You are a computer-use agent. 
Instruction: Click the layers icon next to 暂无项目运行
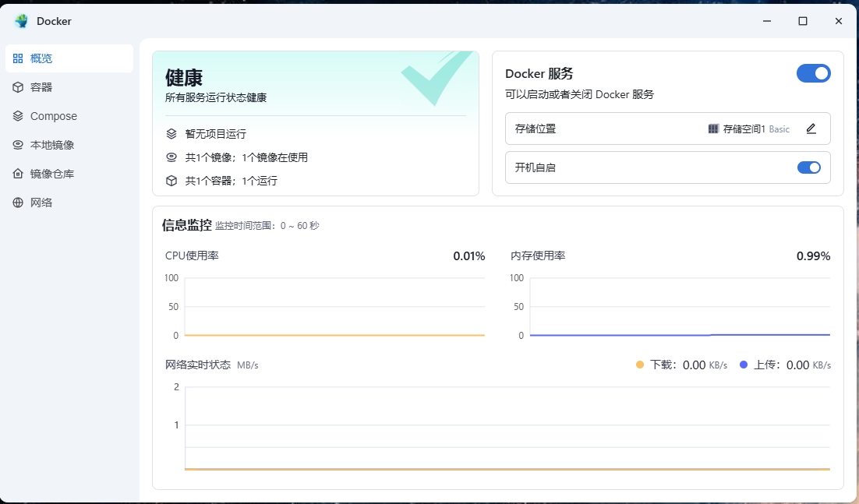pyautogui.click(x=171, y=133)
